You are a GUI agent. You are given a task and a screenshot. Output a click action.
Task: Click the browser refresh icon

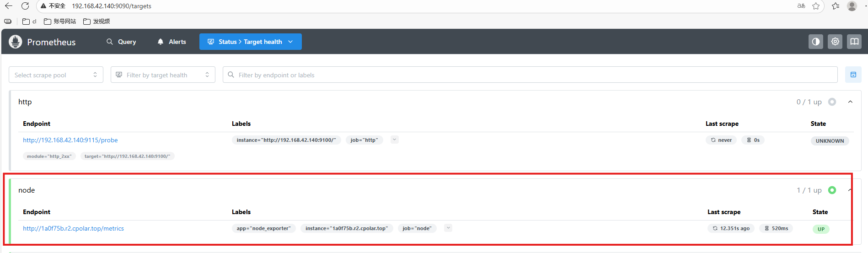[25, 6]
